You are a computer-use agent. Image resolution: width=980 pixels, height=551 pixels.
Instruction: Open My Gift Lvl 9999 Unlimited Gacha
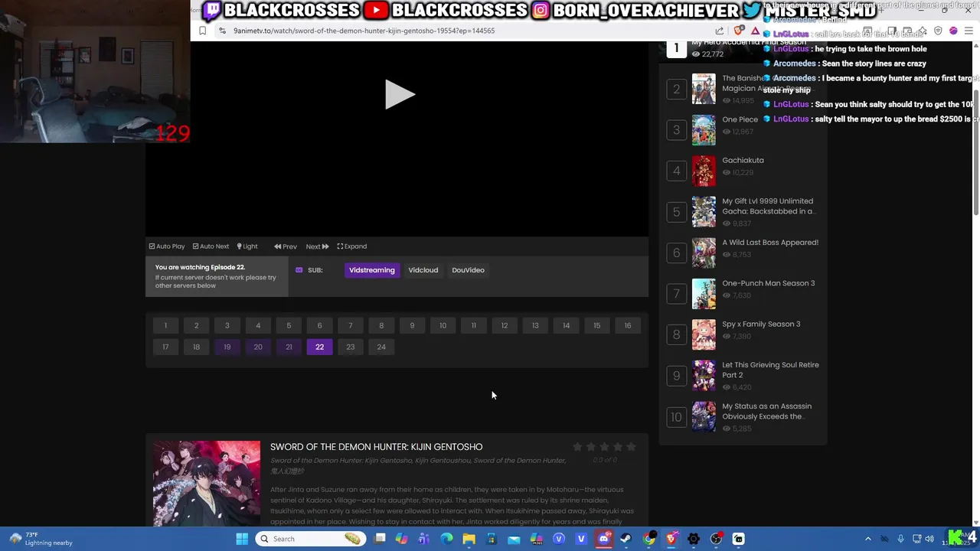pyautogui.click(x=768, y=206)
